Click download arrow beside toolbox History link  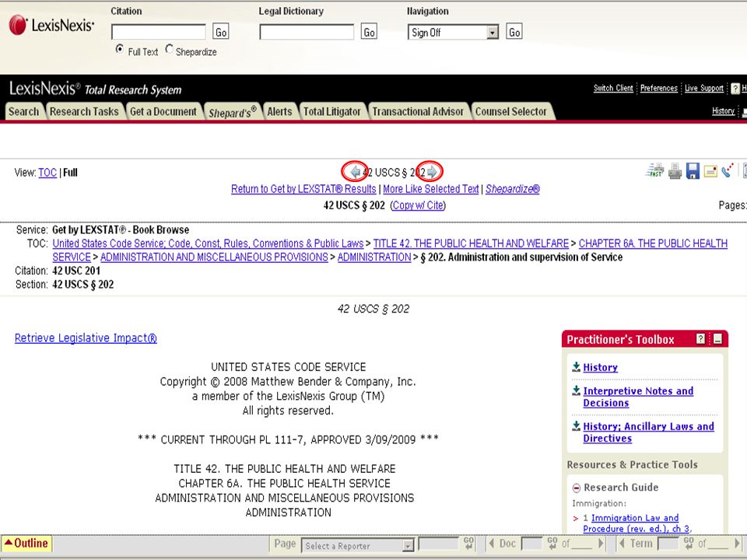point(576,366)
